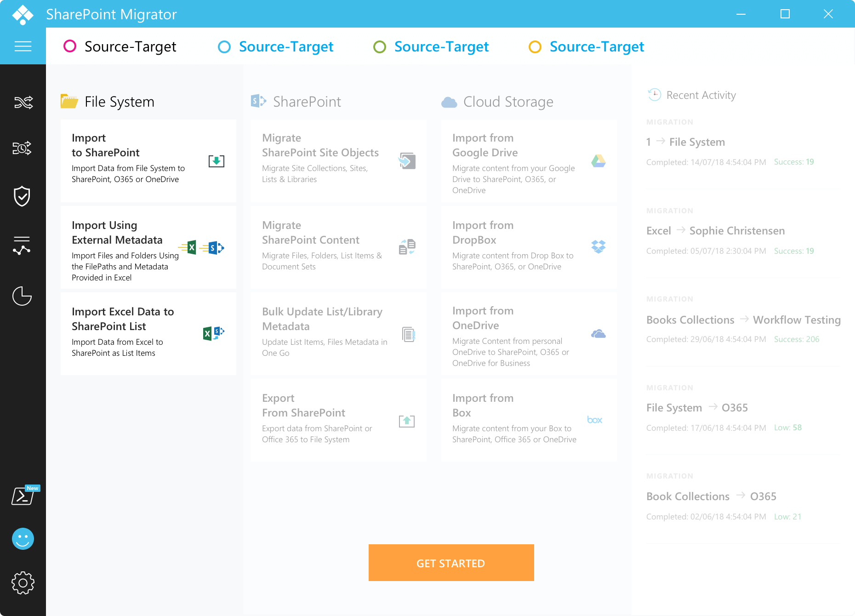Screen dimensions: 855x616
Task: Click the Recent Activity clock icon
Action: tap(654, 95)
